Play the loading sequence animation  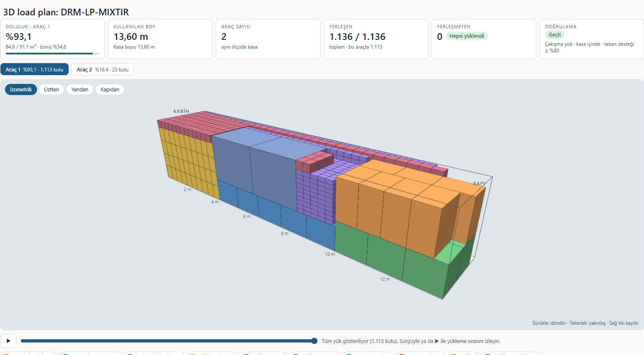8,341
